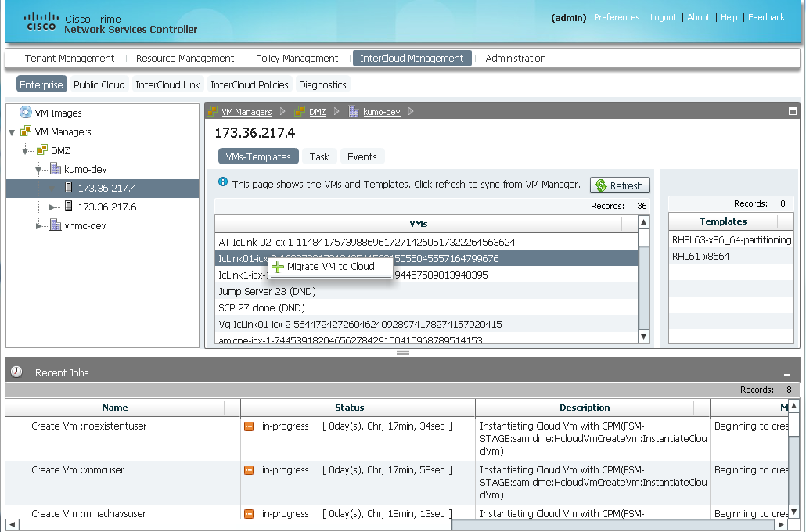
Task: Open the Policy Management tab
Action: click(x=297, y=58)
